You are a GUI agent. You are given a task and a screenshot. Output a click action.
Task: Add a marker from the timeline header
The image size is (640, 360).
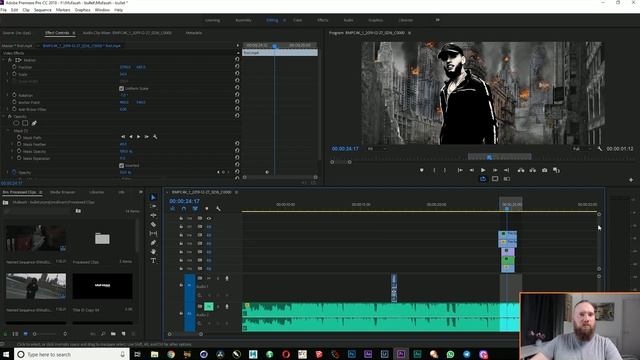pyautogui.click(x=207, y=209)
